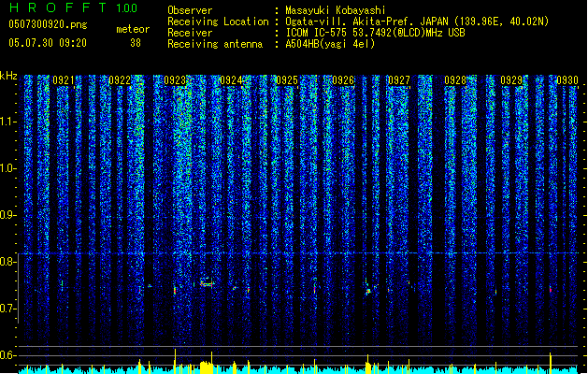
Task: Click the version number 1.0.0
Action: (126, 7)
